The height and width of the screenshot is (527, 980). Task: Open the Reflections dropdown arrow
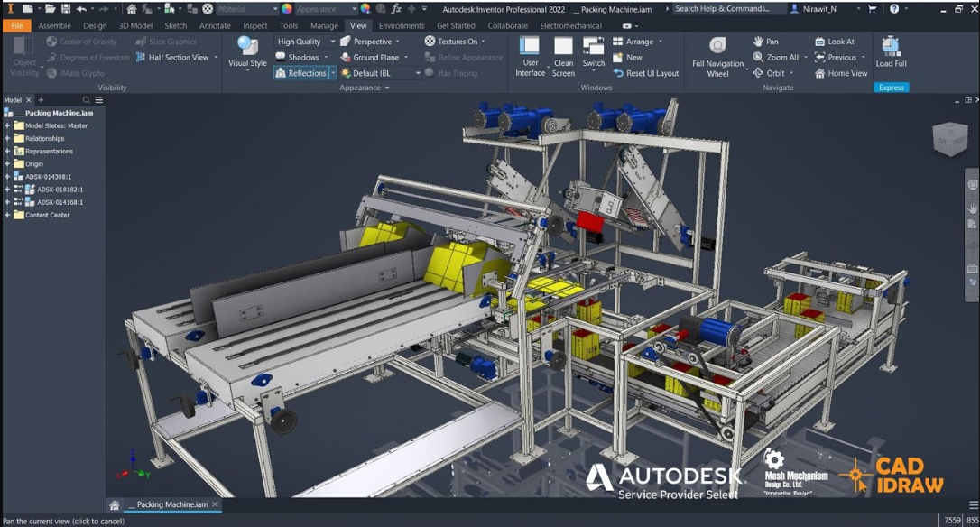pyautogui.click(x=333, y=73)
